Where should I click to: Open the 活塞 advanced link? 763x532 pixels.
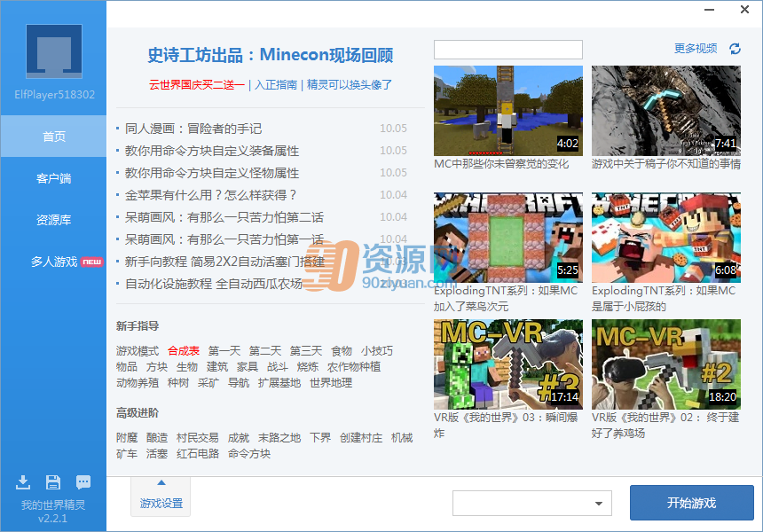point(157,454)
